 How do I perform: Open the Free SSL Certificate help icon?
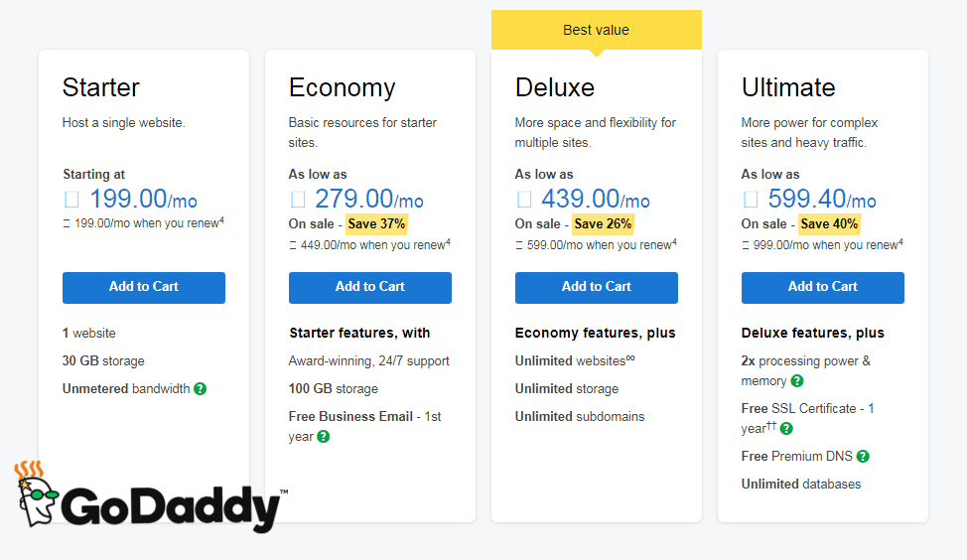point(786,429)
